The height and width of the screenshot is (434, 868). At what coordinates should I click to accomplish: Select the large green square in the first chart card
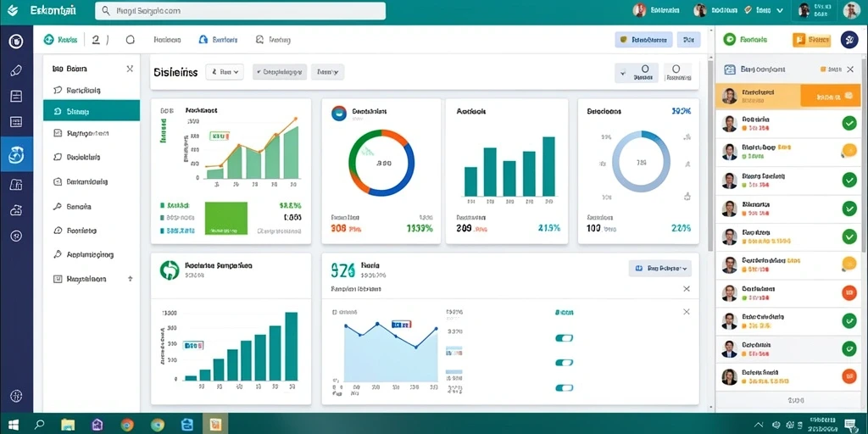pyautogui.click(x=225, y=218)
